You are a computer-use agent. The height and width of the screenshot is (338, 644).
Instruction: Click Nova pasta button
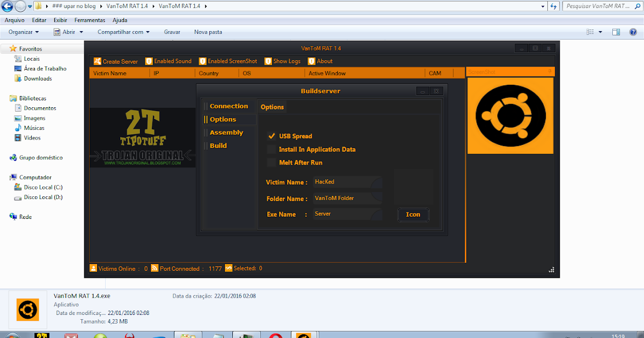(208, 32)
